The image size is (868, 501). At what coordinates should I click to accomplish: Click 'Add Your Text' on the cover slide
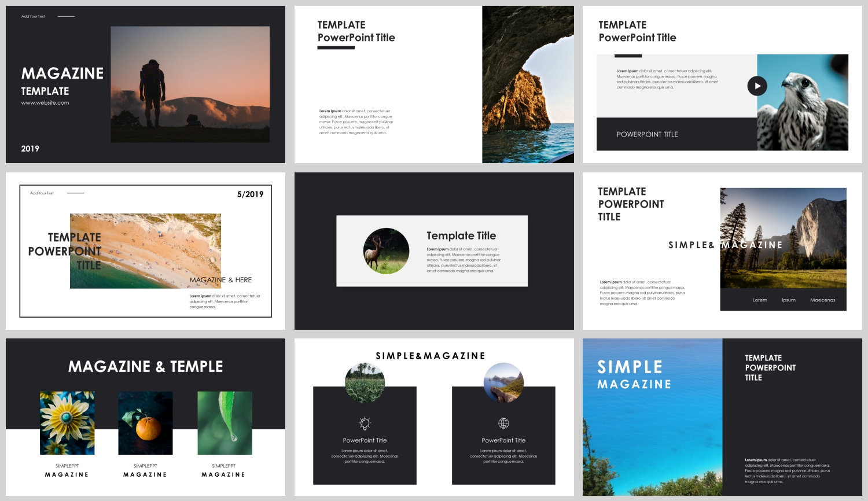(x=33, y=16)
